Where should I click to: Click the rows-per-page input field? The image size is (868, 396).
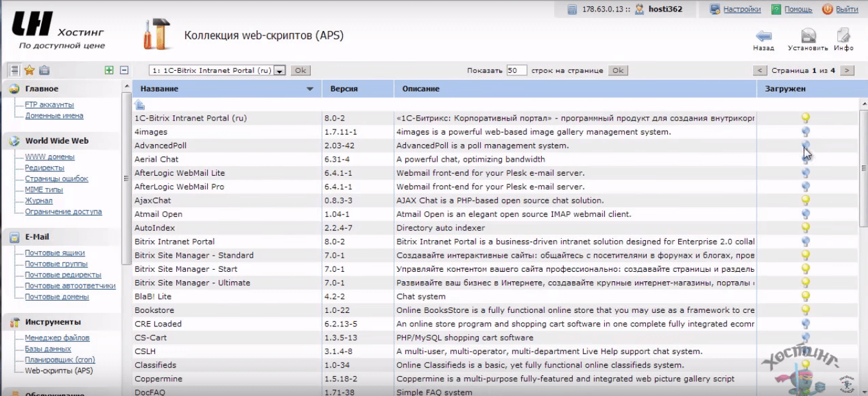(x=516, y=70)
